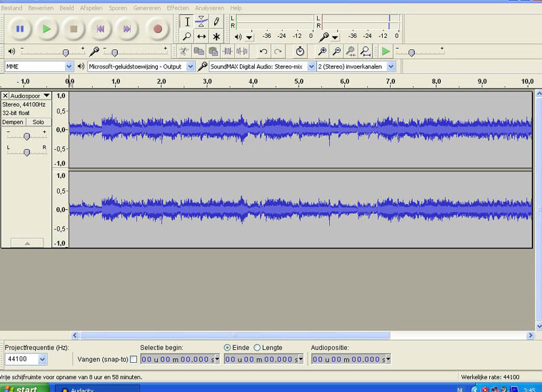Start recording with the red Record button
542x392 pixels.
tap(158, 29)
